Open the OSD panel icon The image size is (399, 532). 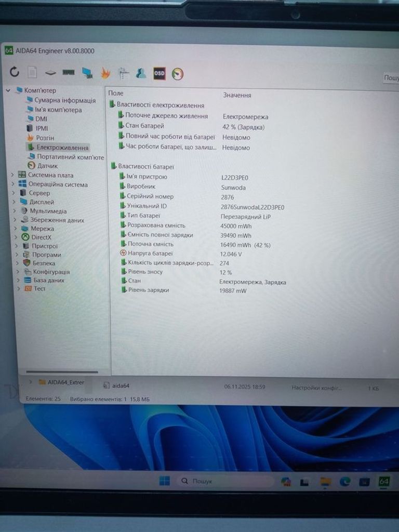(159, 73)
